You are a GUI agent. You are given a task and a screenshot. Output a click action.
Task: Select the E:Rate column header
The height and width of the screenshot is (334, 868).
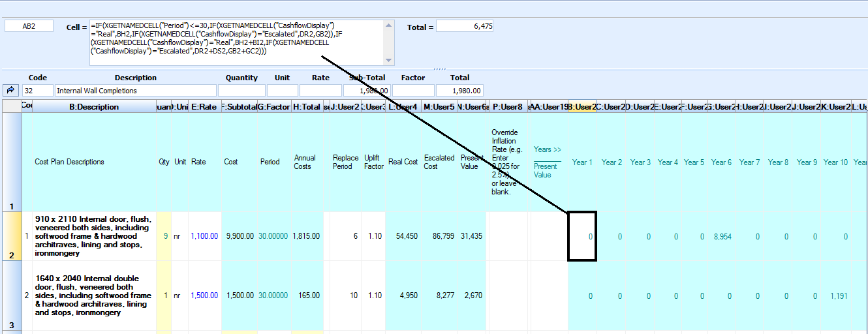click(x=204, y=106)
